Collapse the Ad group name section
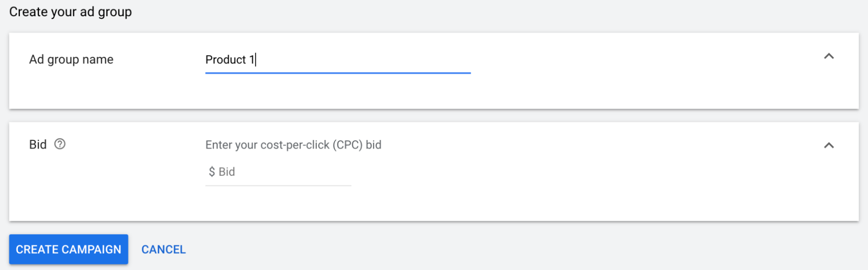Viewport: 868px width, 270px height. [x=828, y=57]
